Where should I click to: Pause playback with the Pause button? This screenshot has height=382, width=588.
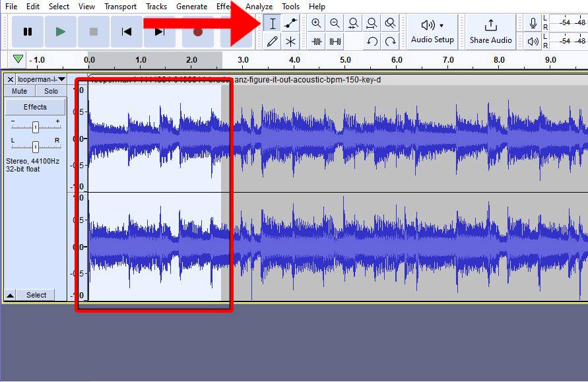click(28, 32)
